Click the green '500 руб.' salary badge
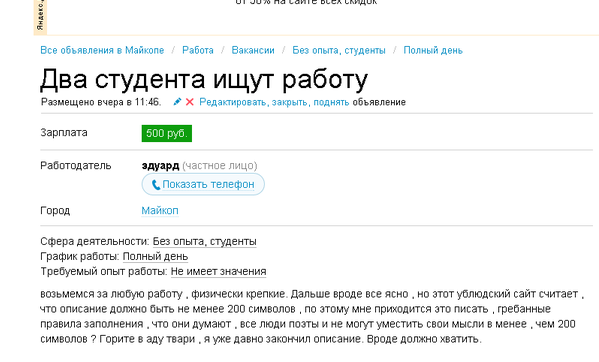Screen dimensions: 599x362 tap(167, 133)
